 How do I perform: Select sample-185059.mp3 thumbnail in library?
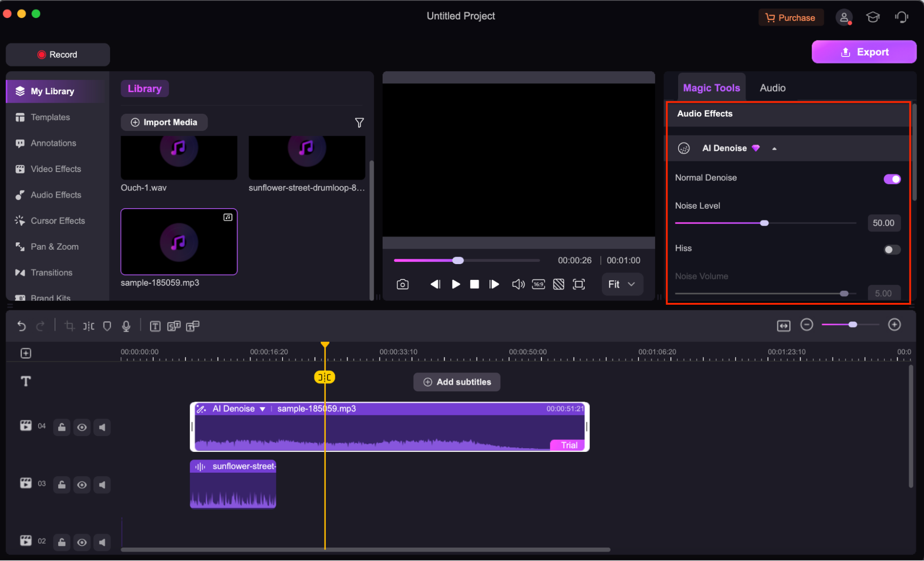click(179, 242)
